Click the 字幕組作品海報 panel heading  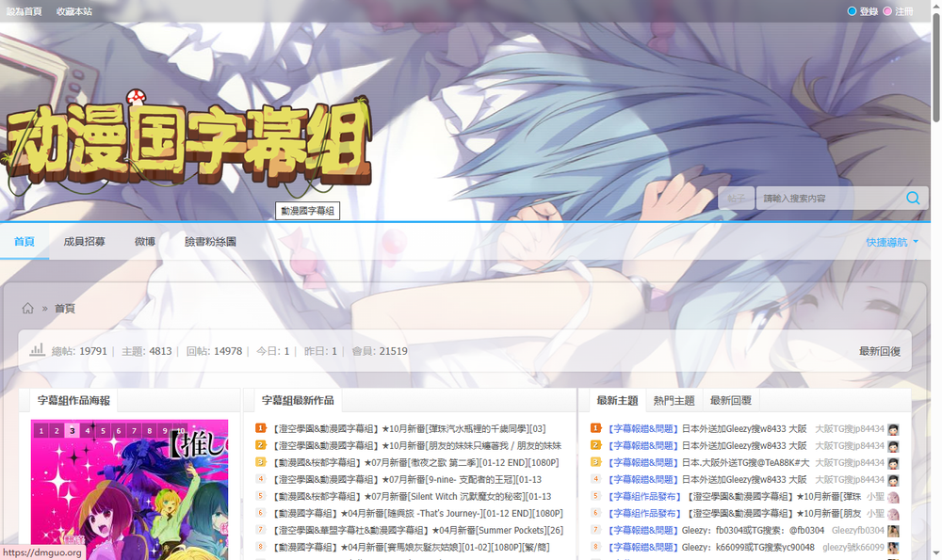73,400
